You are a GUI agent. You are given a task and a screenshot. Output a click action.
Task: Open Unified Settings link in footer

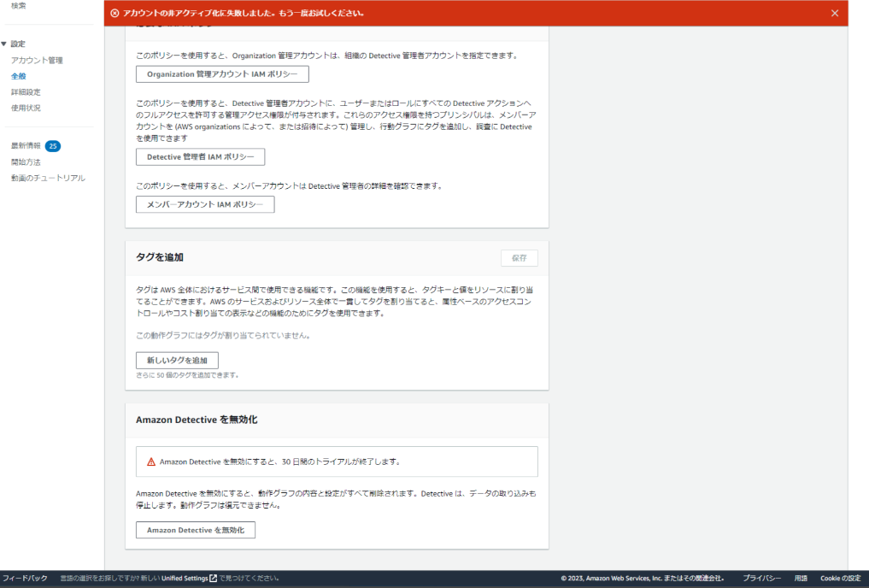coord(185,578)
